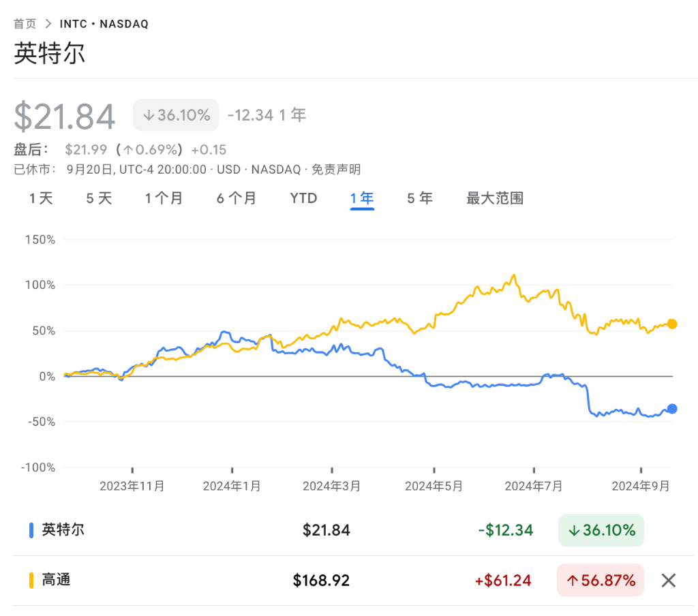Click the green 36.10% badge in 英特尔 row
This screenshot has height=616, width=698.
click(601, 530)
